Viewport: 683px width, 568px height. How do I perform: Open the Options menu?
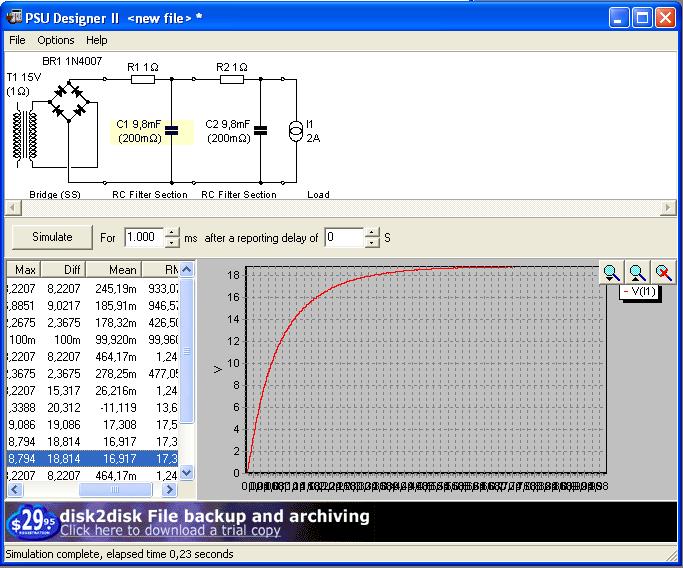pyautogui.click(x=56, y=40)
